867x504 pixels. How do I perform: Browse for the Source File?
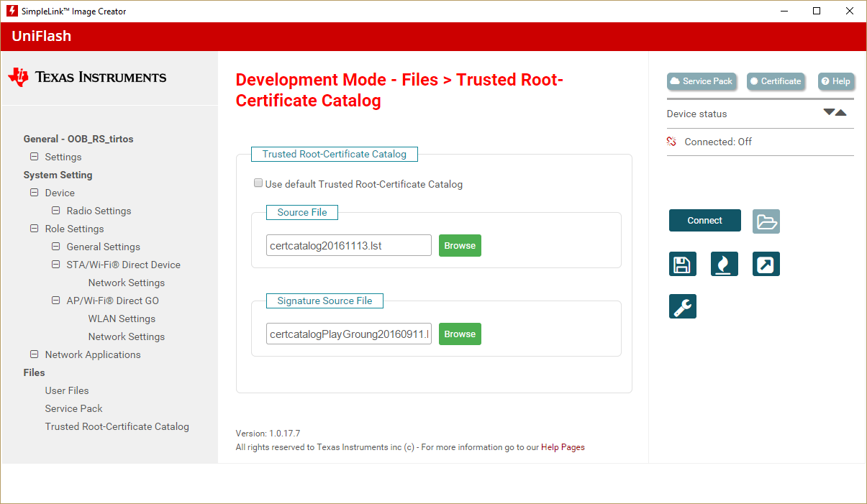460,245
